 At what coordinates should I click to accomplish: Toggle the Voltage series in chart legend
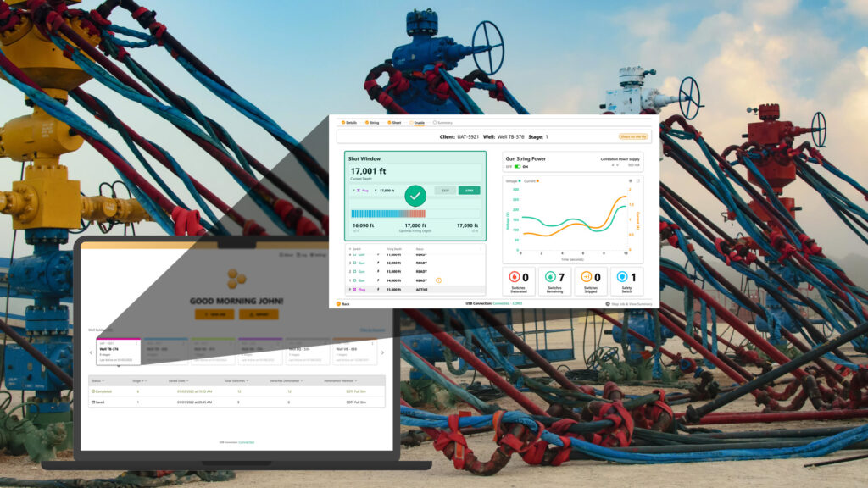click(x=514, y=180)
